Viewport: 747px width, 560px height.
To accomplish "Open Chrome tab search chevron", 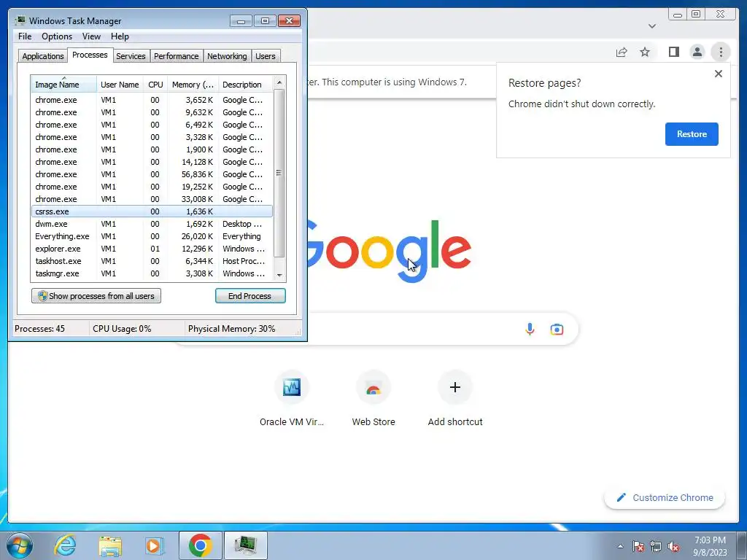I will pos(652,26).
